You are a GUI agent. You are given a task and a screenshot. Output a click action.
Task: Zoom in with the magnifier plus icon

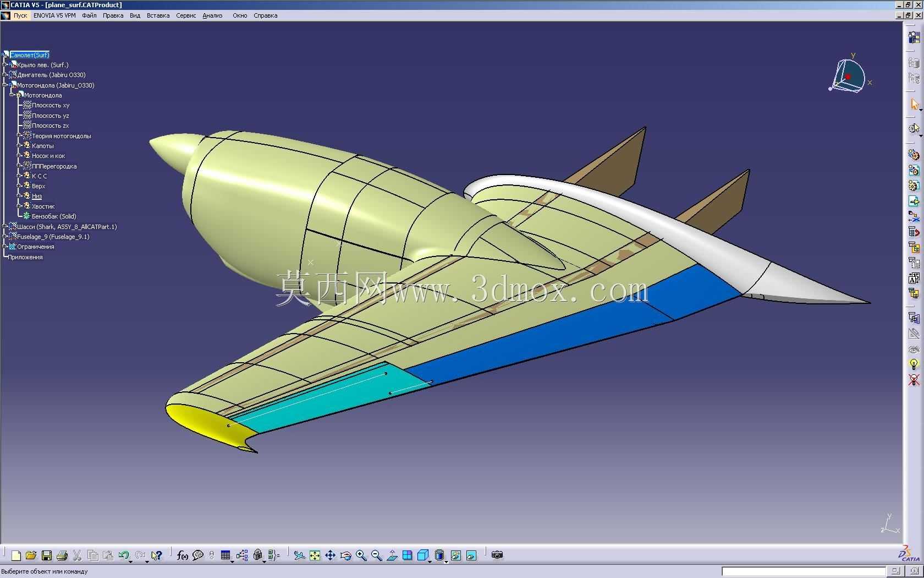pyautogui.click(x=361, y=555)
